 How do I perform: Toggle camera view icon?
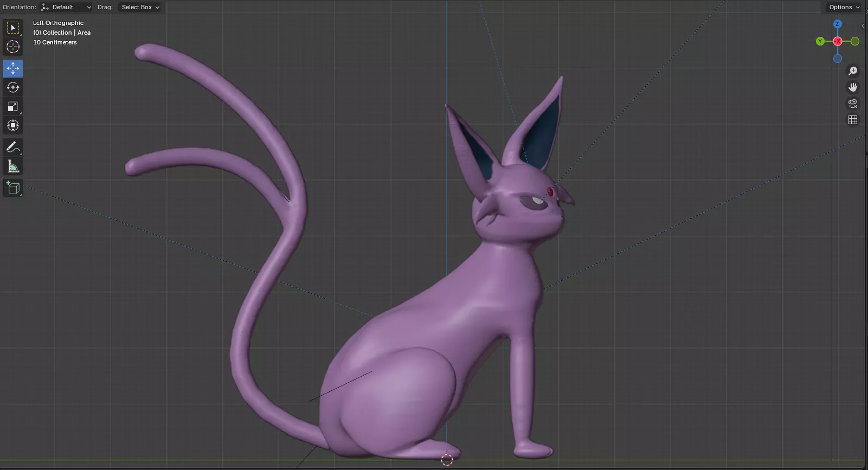(853, 104)
